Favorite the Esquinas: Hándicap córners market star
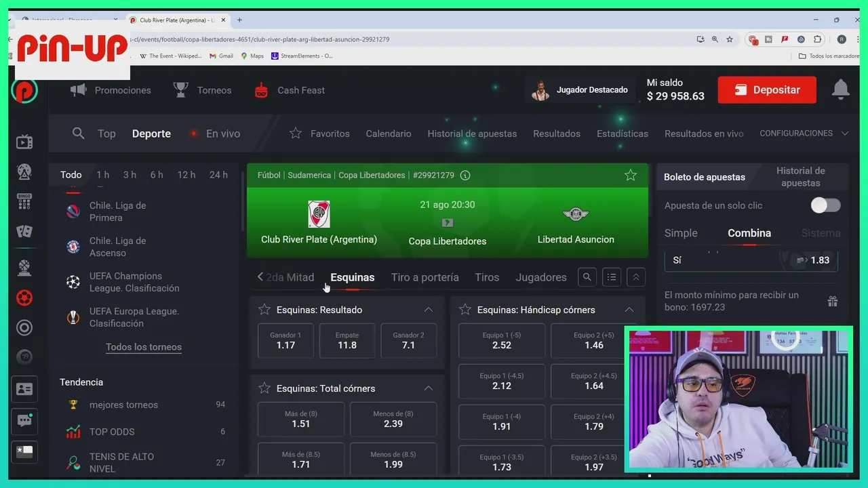This screenshot has height=488, width=868. [465, 310]
